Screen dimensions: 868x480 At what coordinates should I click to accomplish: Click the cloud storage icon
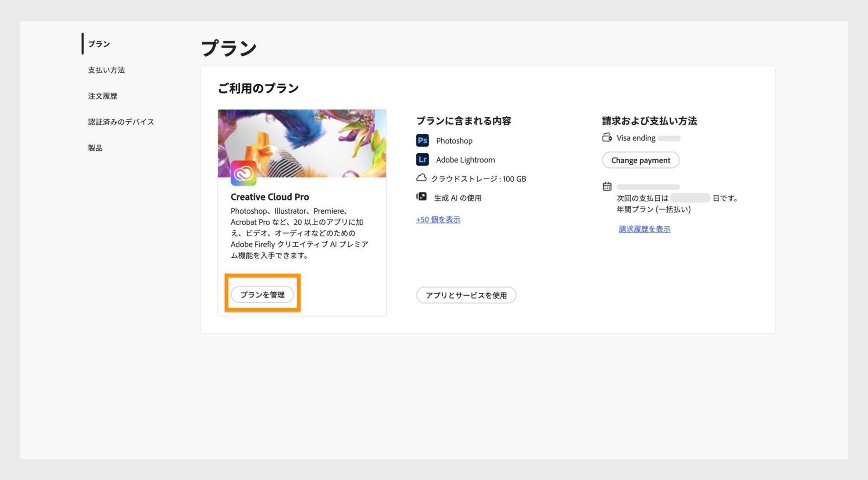tap(422, 178)
